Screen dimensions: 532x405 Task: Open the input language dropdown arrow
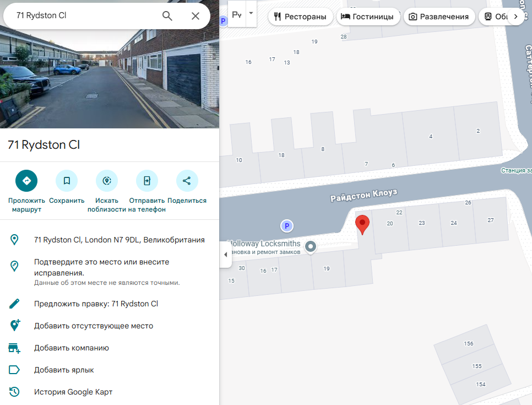[x=251, y=13]
